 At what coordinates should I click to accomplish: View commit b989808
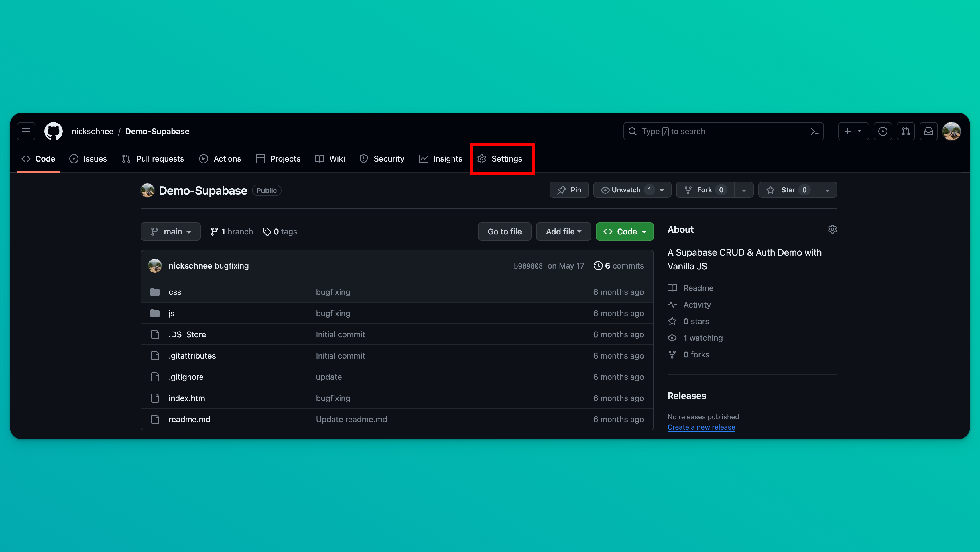(x=528, y=266)
